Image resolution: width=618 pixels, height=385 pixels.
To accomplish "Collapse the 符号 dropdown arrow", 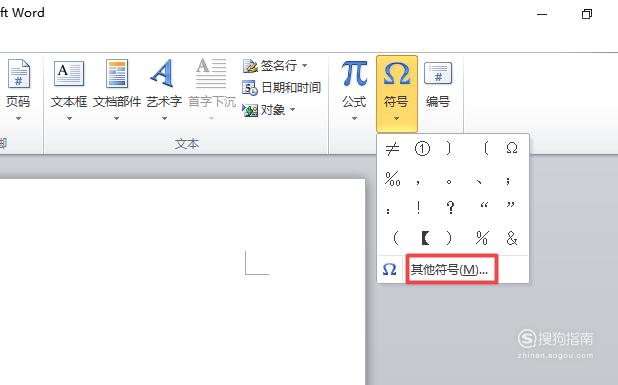I will coord(396,118).
